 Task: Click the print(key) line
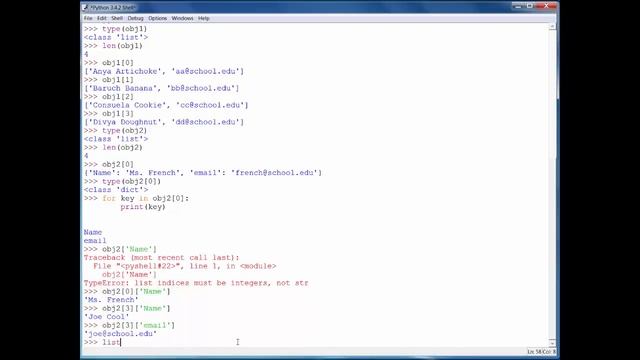[x=143, y=207]
